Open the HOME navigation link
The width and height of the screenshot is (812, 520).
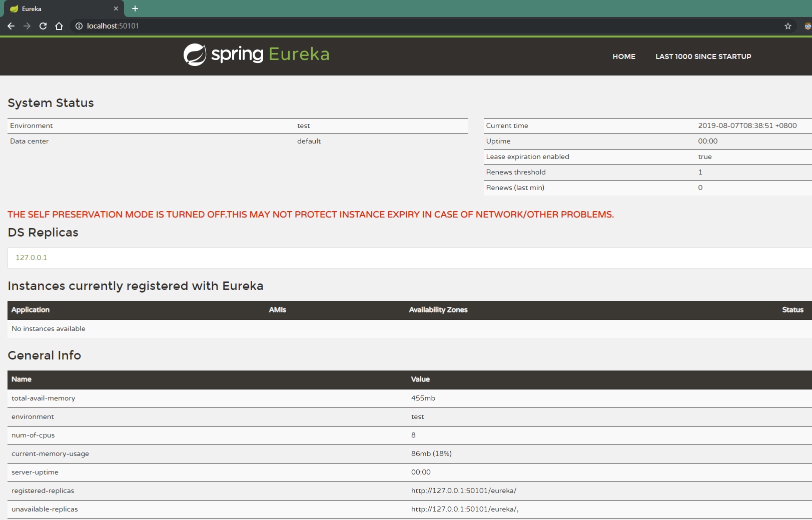(x=624, y=56)
